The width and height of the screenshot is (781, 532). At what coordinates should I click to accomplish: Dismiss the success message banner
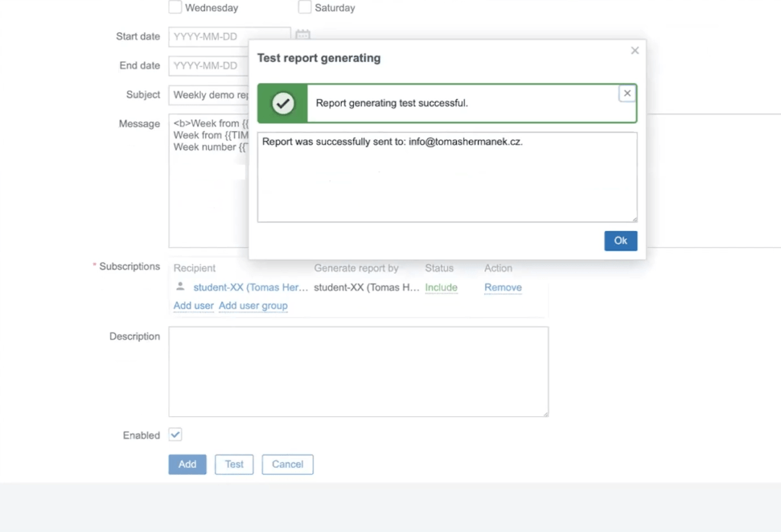tap(627, 93)
